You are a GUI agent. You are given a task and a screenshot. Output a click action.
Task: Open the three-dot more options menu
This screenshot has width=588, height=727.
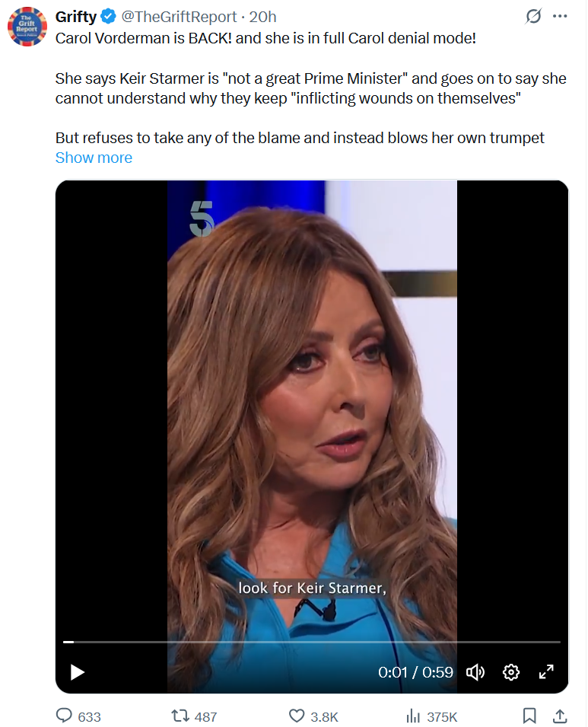(x=560, y=17)
